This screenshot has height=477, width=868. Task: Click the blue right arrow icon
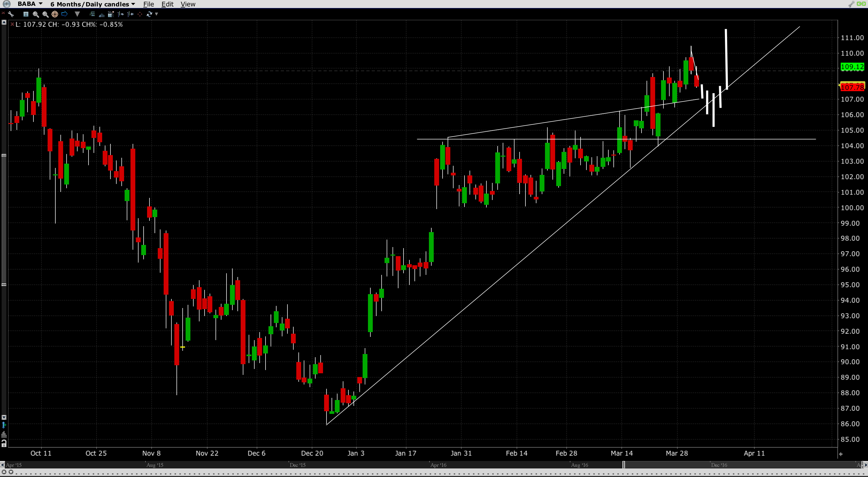64,14
